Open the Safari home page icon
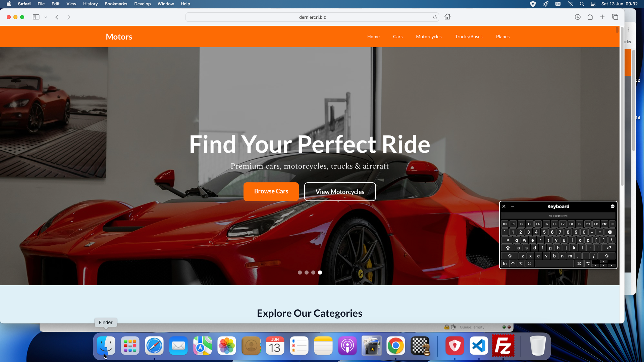 pyautogui.click(x=447, y=17)
